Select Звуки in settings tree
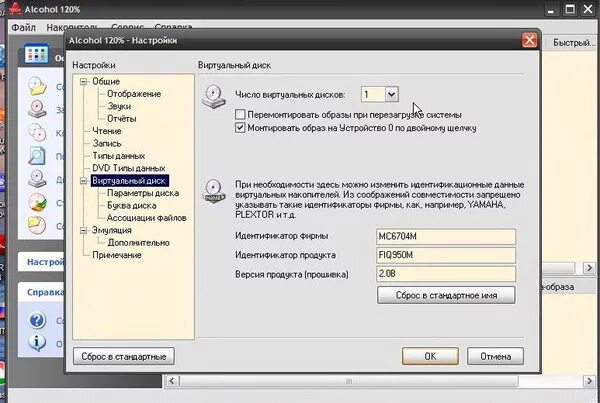Screen dimensions: 600x403 [x=119, y=106]
